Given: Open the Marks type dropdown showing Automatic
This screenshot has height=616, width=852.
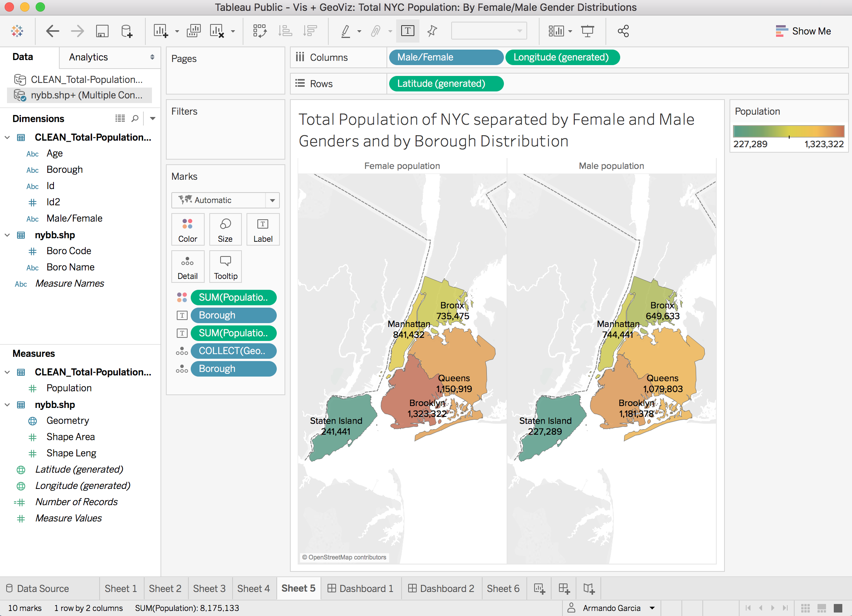Looking at the screenshot, I should 272,200.
